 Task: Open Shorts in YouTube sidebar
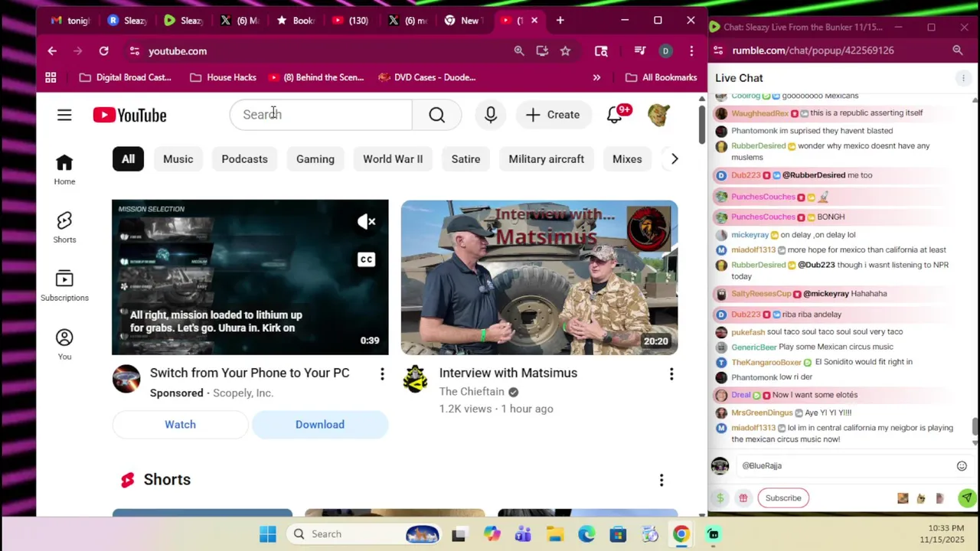coord(64,228)
